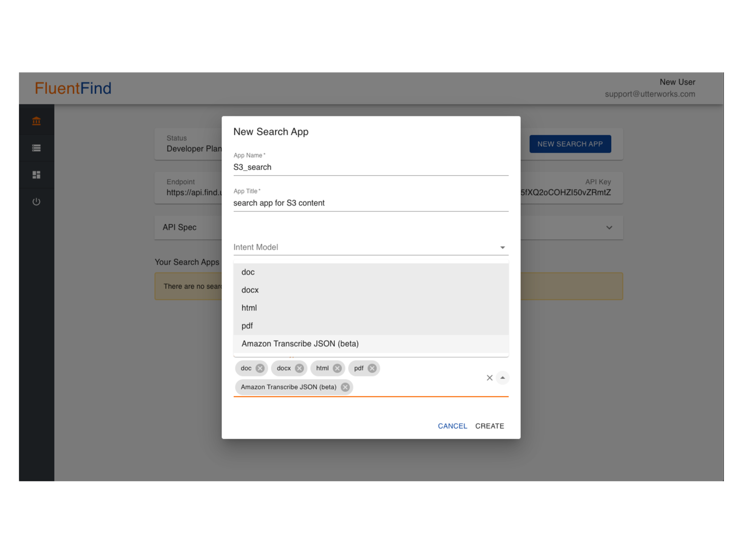
Task: Click the App Name input field
Action: (x=370, y=167)
